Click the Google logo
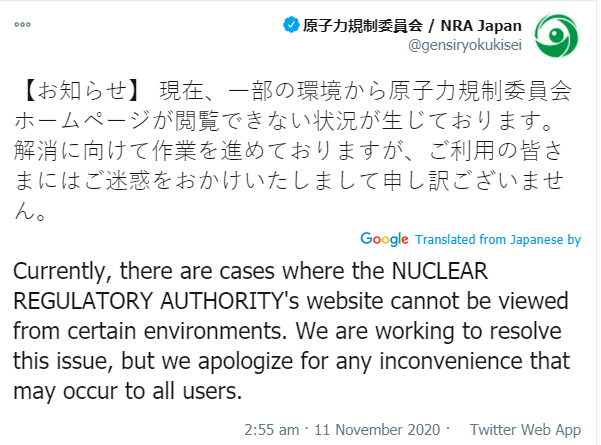 (x=385, y=240)
